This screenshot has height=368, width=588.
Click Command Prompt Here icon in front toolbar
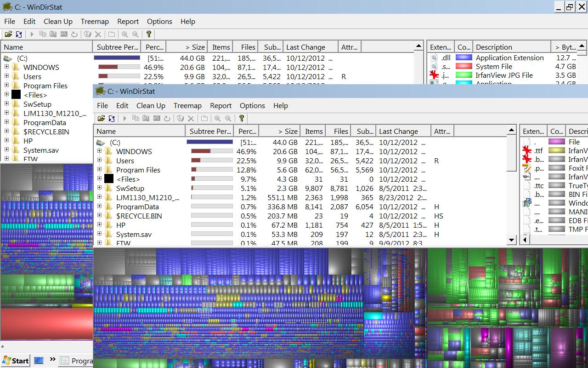pyautogui.click(x=157, y=118)
